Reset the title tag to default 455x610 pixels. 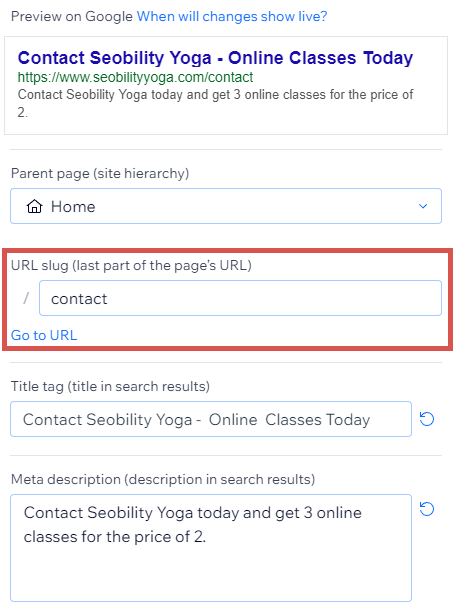pos(427,419)
